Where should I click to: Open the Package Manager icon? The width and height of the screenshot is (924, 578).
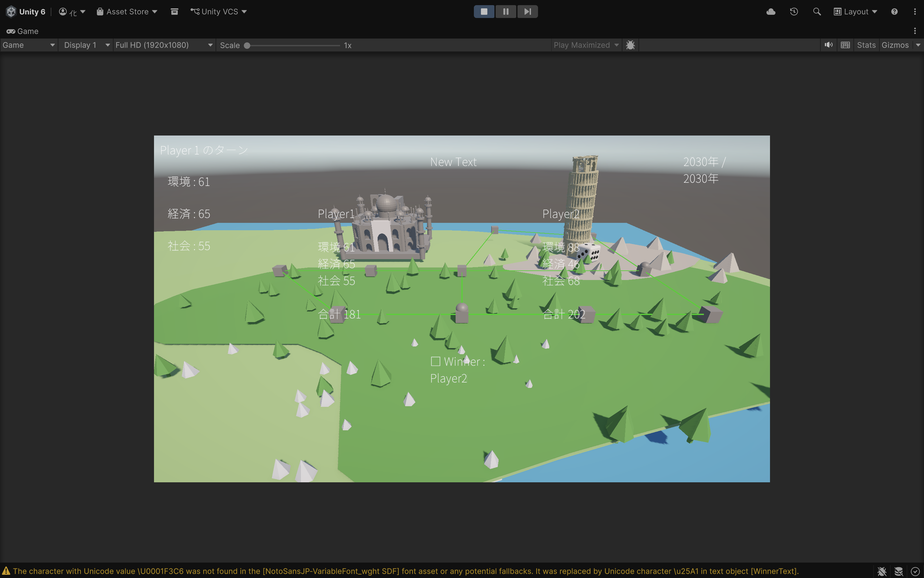tap(175, 12)
